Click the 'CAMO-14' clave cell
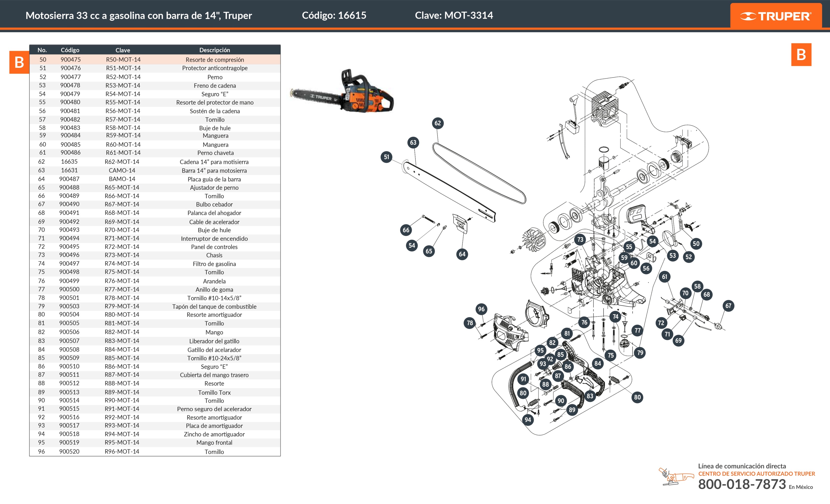The width and height of the screenshot is (830, 504). [122, 171]
